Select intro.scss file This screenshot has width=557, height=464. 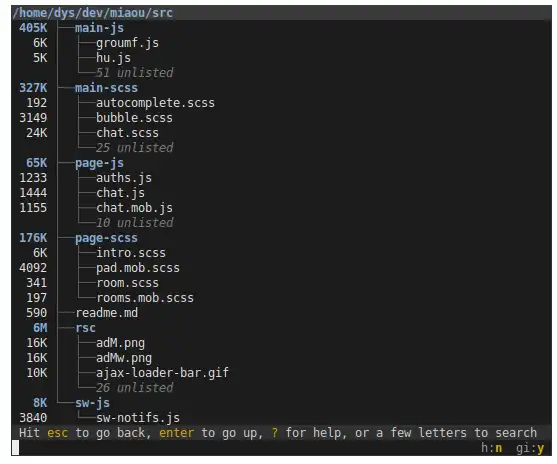(131, 253)
